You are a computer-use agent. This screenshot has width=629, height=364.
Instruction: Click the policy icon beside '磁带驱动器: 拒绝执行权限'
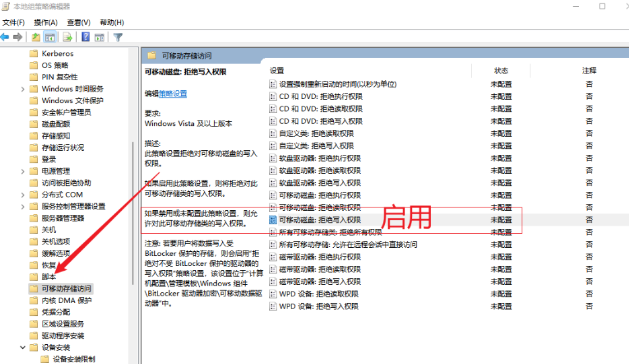pyautogui.click(x=273, y=257)
